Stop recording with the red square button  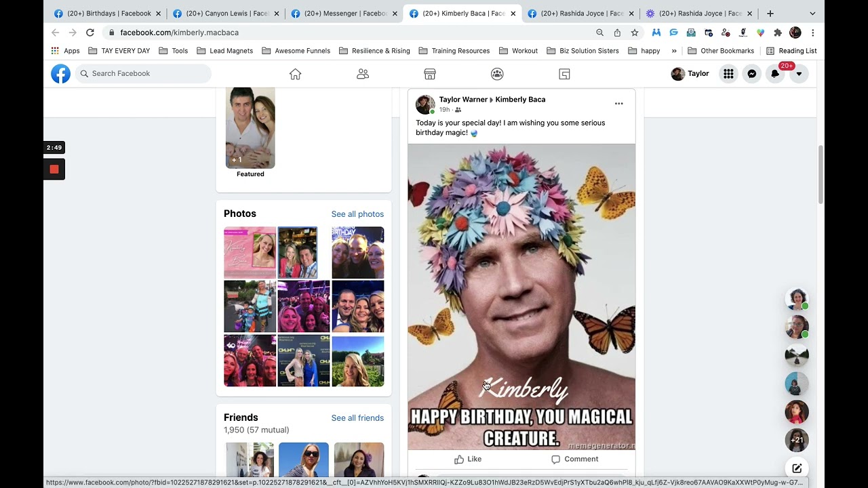(x=54, y=169)
